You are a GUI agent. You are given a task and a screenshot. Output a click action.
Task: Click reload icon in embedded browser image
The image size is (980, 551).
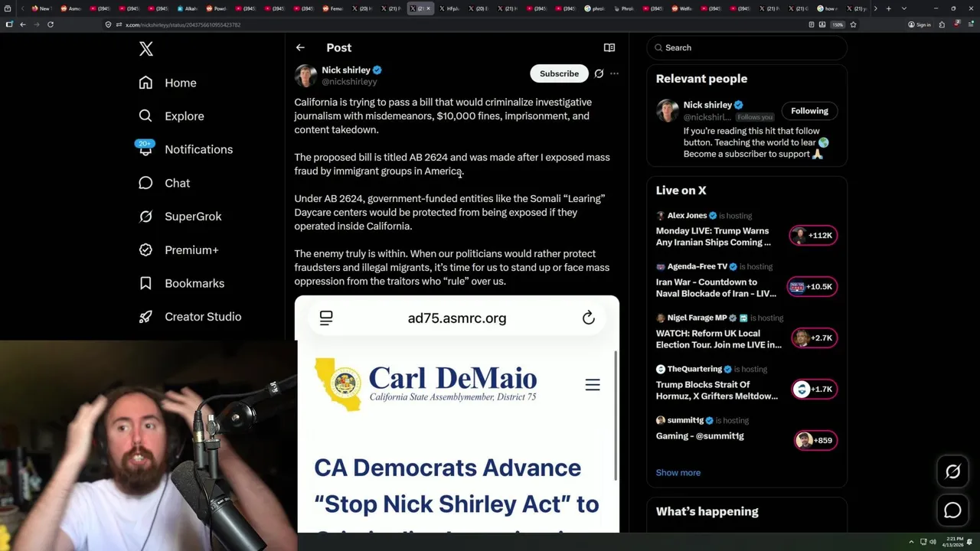click(x=589, y=318)
